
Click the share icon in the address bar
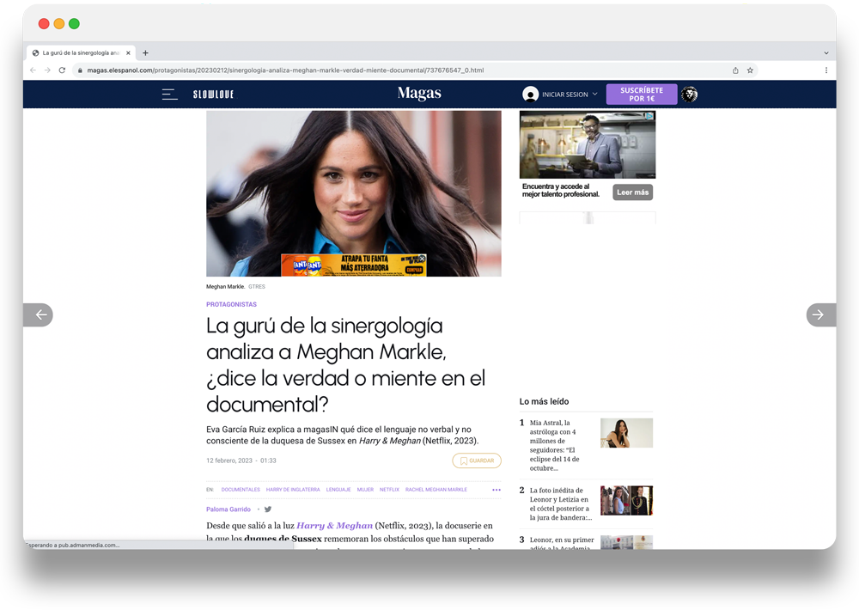(735, 70)
